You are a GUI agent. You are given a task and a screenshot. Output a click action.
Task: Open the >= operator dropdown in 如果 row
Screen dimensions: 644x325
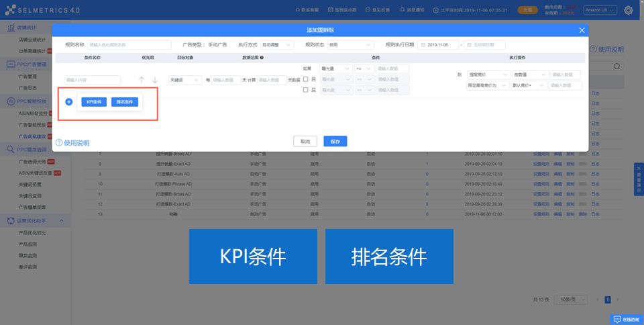point(364,68)
